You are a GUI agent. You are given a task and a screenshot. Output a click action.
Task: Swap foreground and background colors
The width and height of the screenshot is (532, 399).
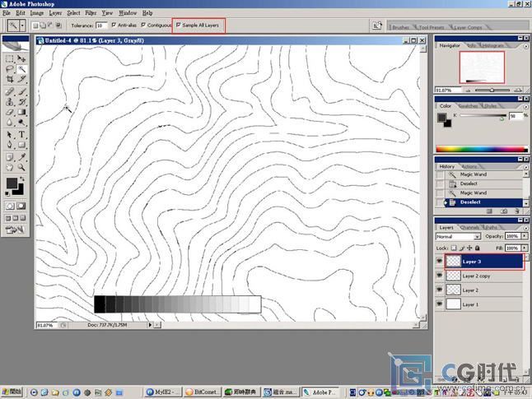click(22, 179)
